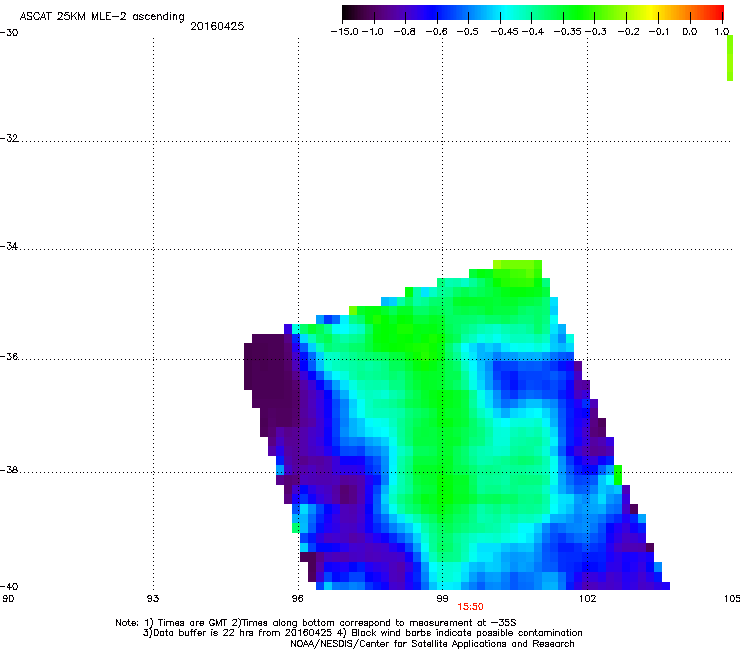Viewport: 740px width, 650px height.
Task: Click the colorbar label -0.1
Action: point(659,32)
